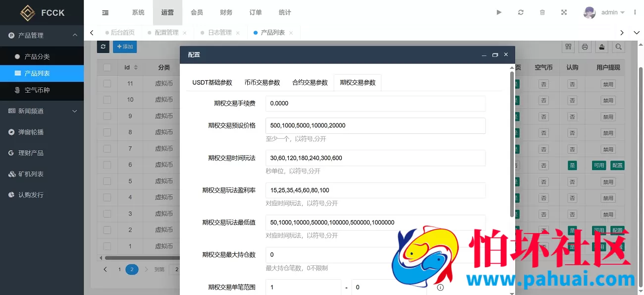This screenshot has height=295, width=644.
Task: Sort the id column using arrows
Action: tap(136, 67)
